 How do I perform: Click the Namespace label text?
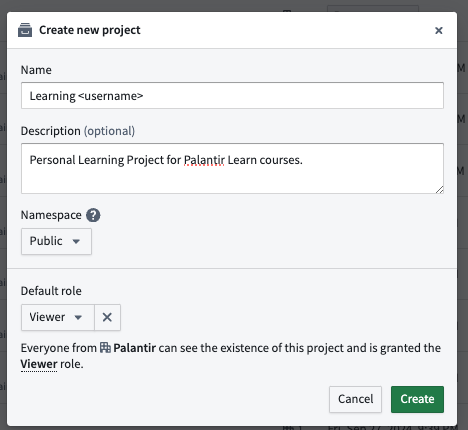[51, 215]
